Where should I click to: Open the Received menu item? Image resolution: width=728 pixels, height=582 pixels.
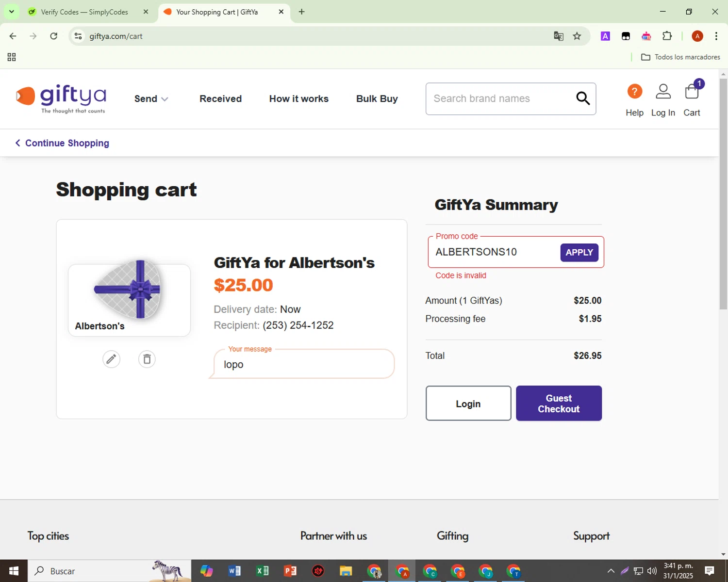point(220,98)
